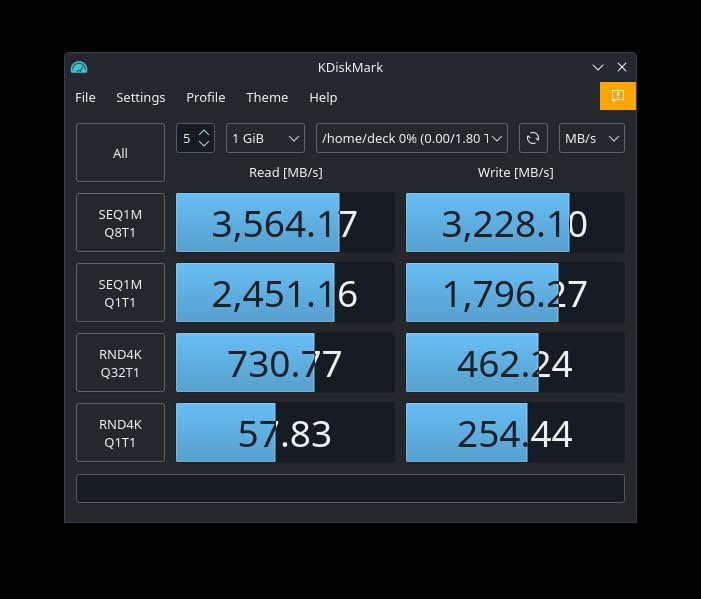Start the RND4K Q32T1 benchmark
The width and height of the screenshot is (701, 599).
pyautogui.click(x=120, y=363)
